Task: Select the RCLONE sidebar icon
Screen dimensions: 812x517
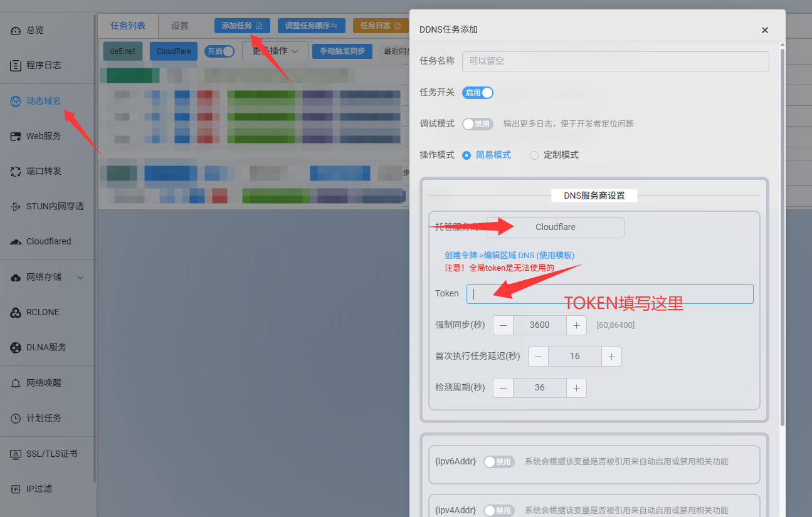Action: click(16, 312)
